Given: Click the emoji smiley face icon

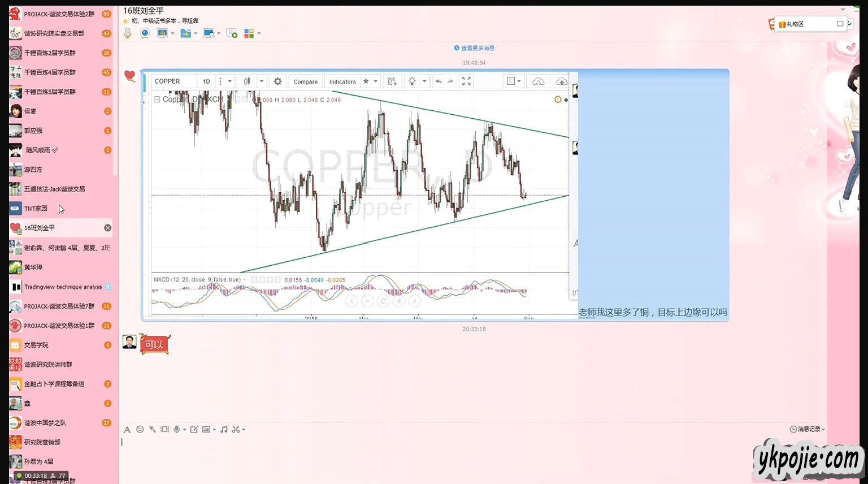Looking at the screenshot, I should [140, 430].
